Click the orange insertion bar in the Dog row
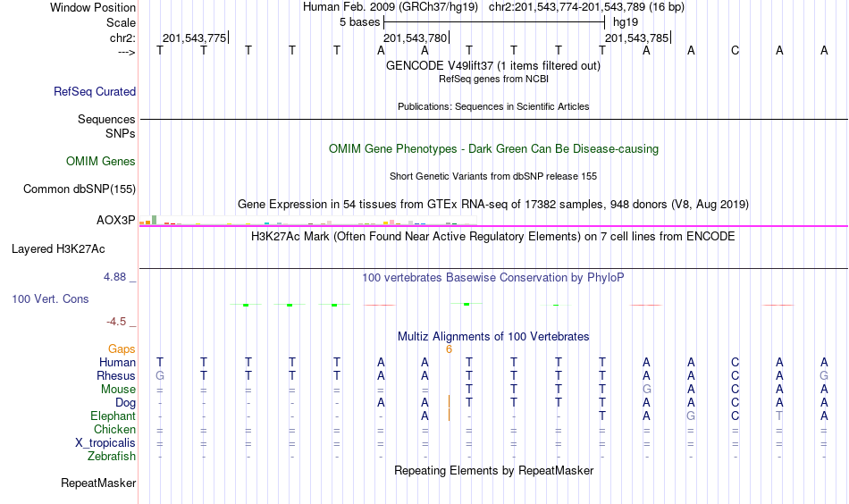 click(x=449, y=402)
